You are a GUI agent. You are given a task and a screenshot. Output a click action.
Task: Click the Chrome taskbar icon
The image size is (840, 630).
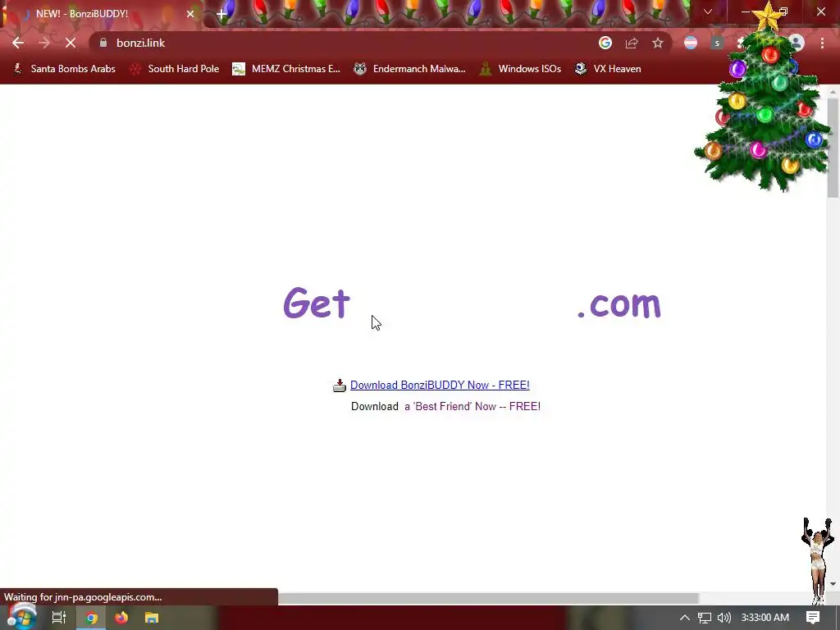(91, 618)
